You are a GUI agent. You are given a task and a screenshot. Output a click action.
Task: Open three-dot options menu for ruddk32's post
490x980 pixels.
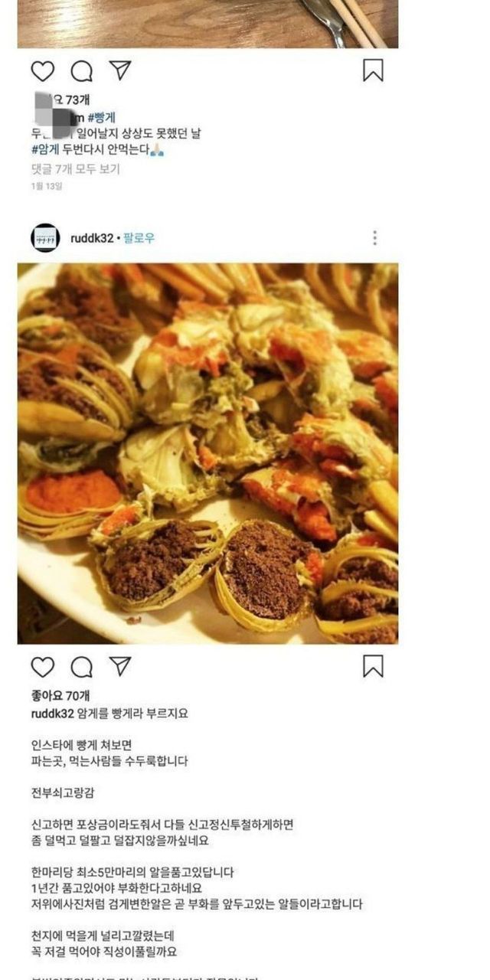tap(374, 238)
